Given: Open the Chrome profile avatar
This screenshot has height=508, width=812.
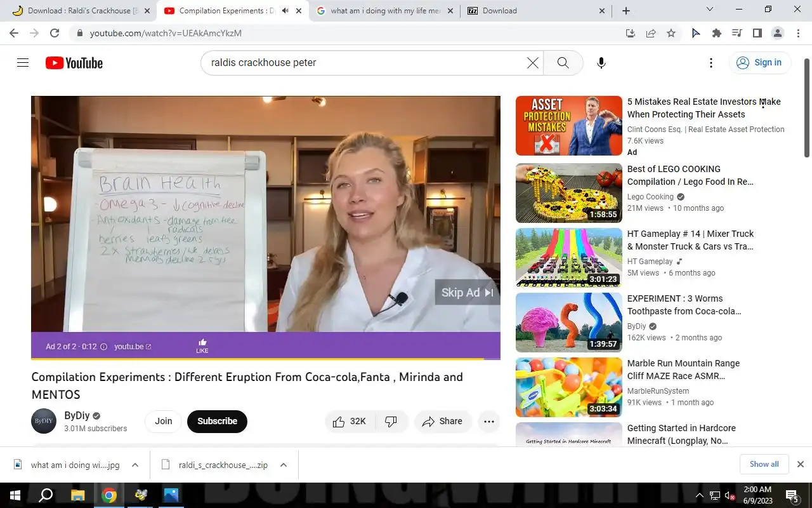Looking at the screenshot, I should [777, 33].
